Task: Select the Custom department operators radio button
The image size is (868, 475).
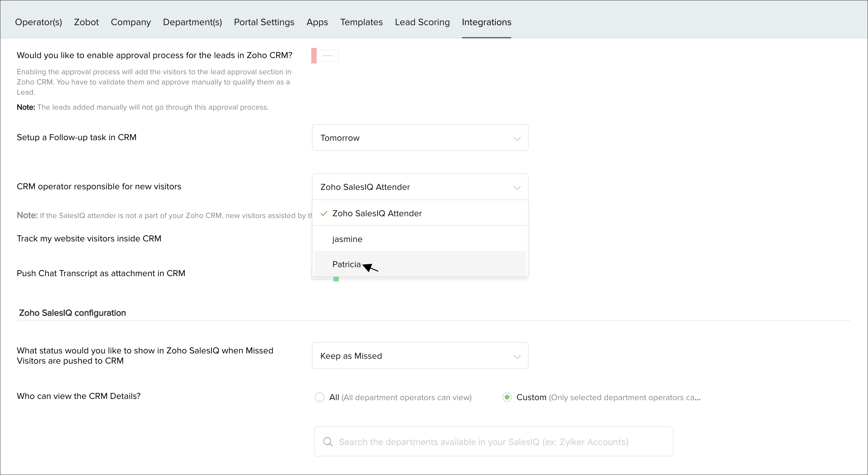Action: (x=507, y=397)
